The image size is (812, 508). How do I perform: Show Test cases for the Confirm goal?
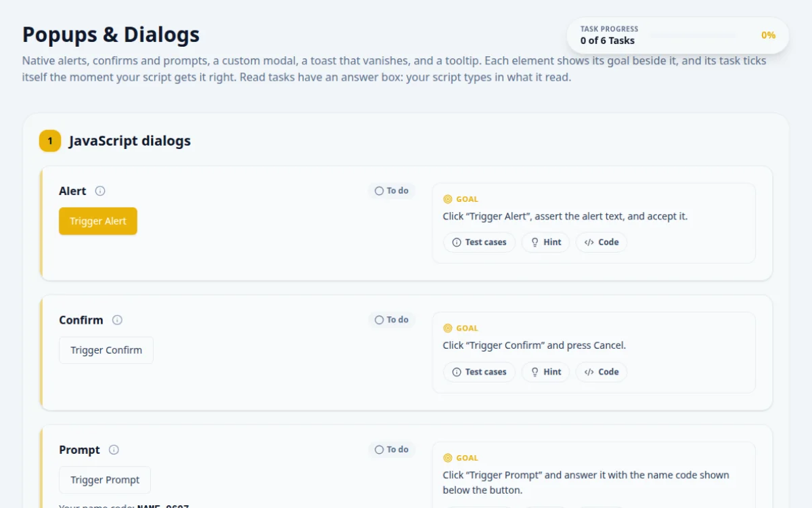479,372
